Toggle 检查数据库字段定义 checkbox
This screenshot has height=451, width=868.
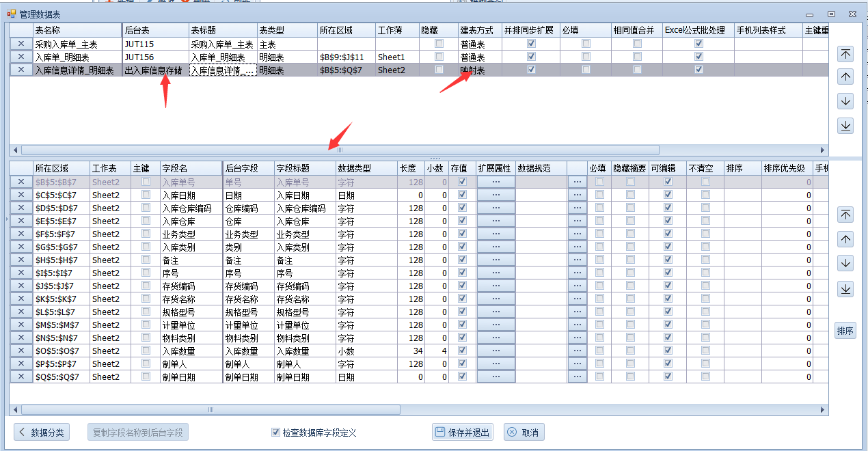[275, 433]
